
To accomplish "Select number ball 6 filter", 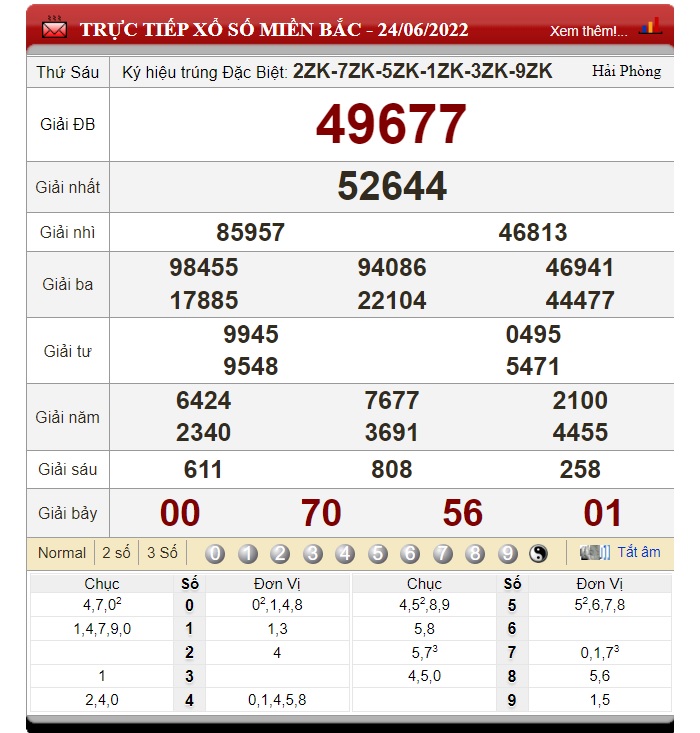I will (410, 553).
